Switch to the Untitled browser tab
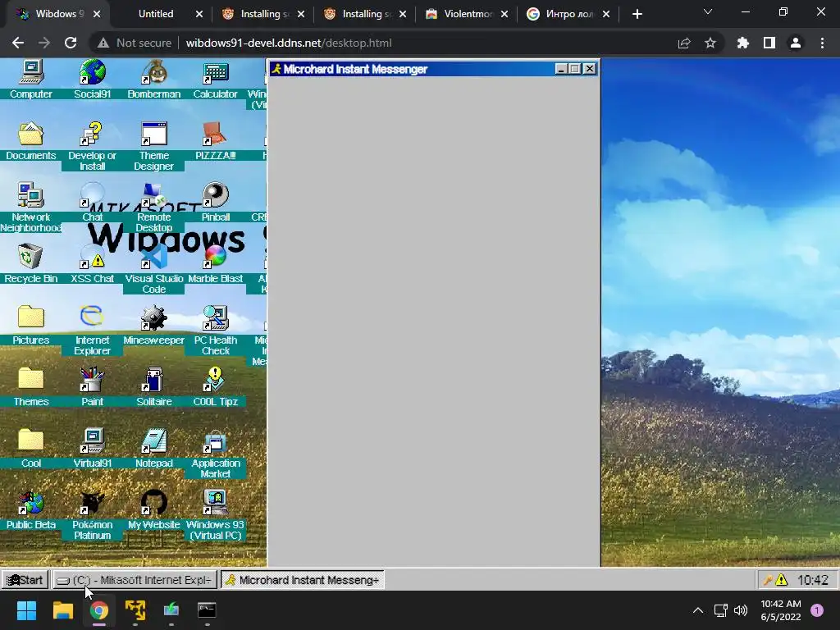The width and height of the screenshot is (840, 630). coord(156,14)
